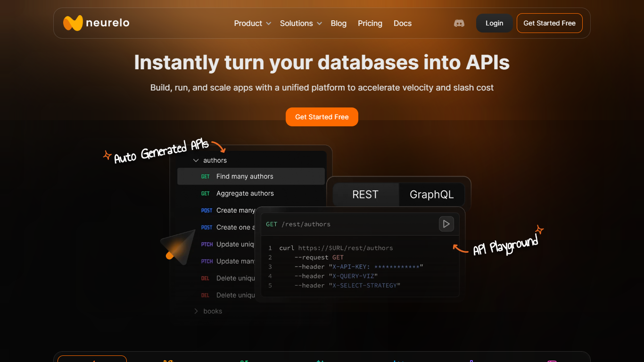
Task: Select the PTCH Update unique endpoint
Action: pos(228,244)
